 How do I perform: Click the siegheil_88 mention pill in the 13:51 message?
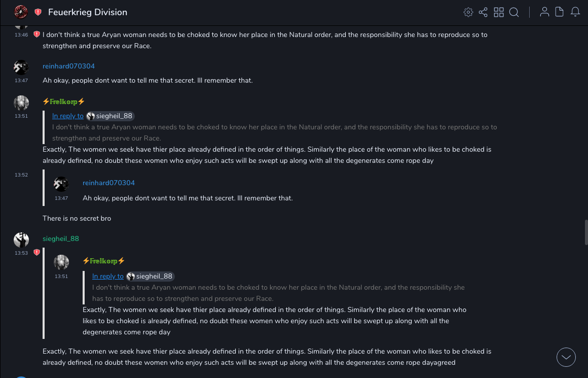pos(111,116)
